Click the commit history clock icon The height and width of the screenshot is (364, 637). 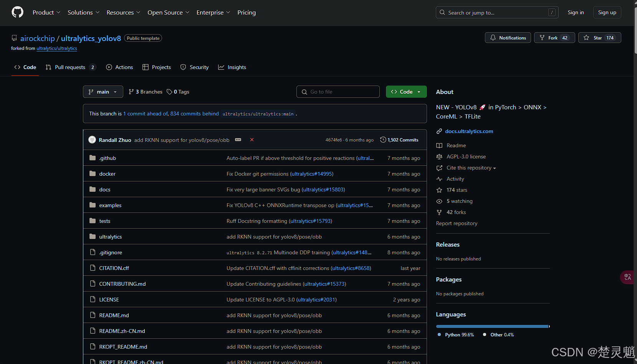coord(383,140)
